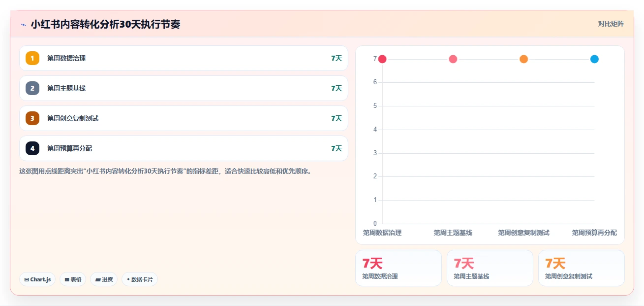Click the pink data point above 第周主题基线

coord(453,59)
